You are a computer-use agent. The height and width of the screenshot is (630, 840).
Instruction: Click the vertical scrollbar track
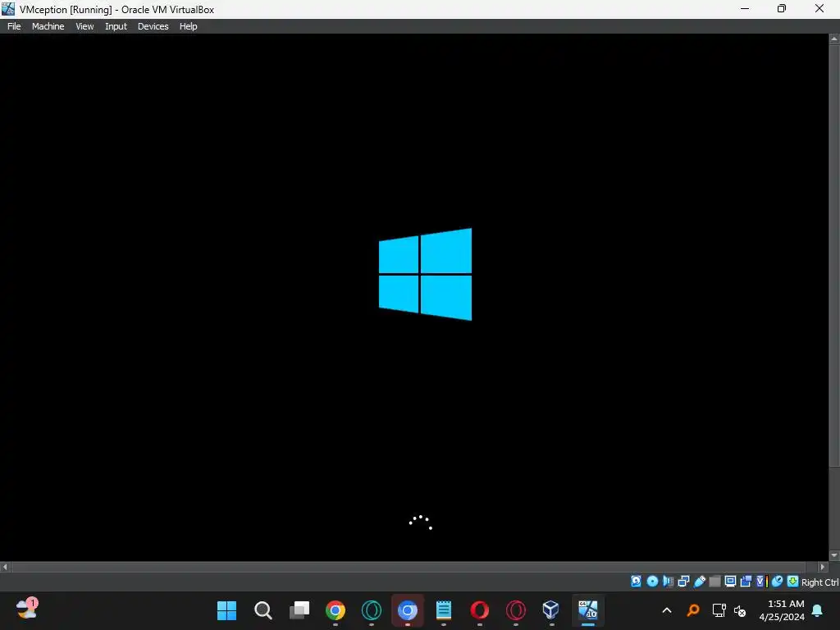pos(834,297)
